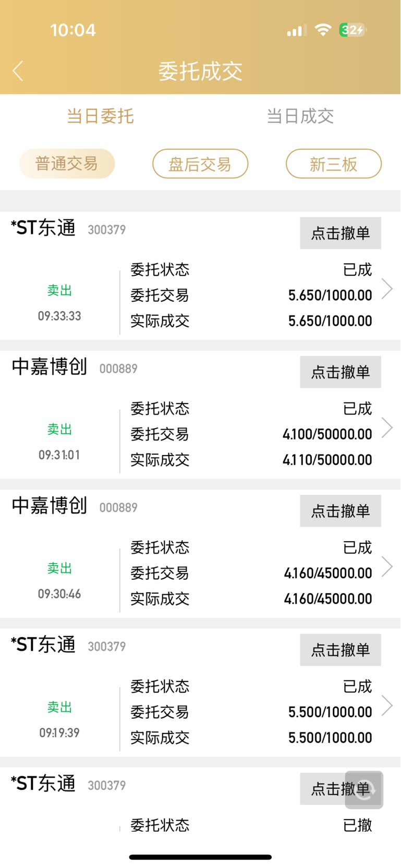Open details chevron for the 09:30:46 中嘉博创 order

(387, 567)
